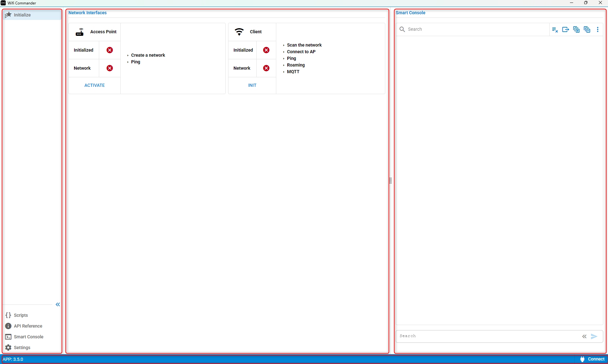Collapse the left sidebar with the double chevron
608x364 pixels.
point(58,304)
